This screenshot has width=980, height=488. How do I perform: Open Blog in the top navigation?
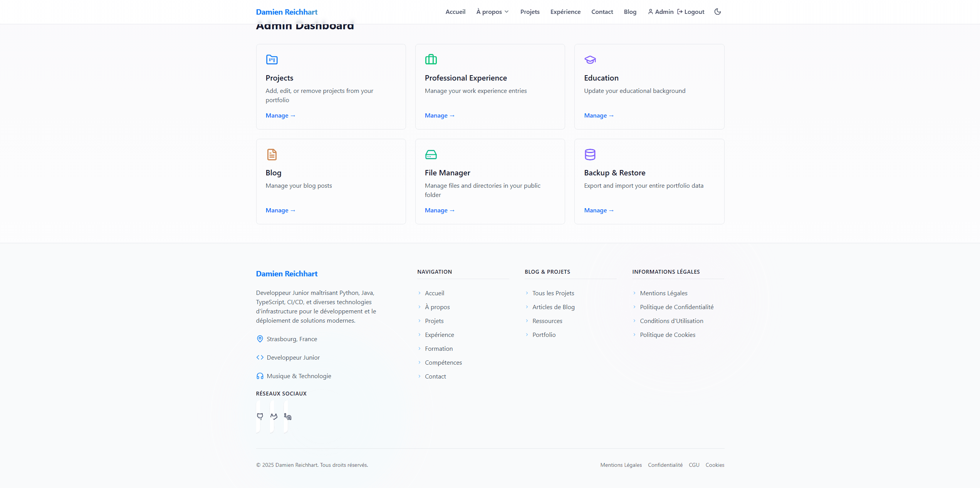click(630, 12)
